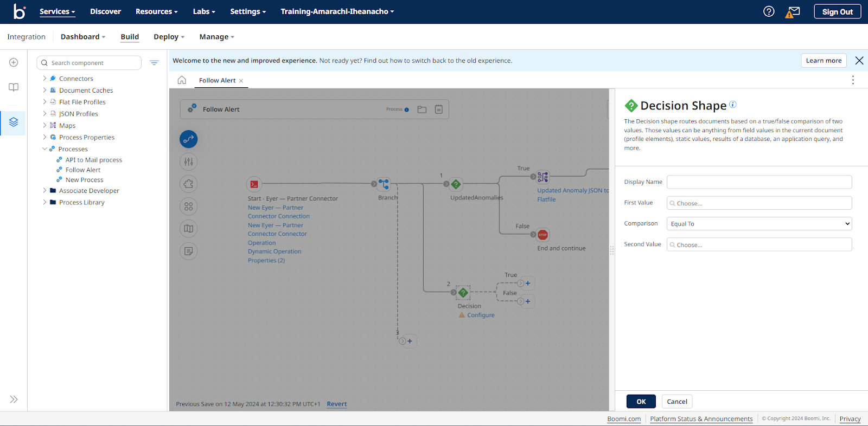Image resolution: width=868 pixels, height=426 pixels.
Task: Open the Discover menu item
Action: [105, 11]
